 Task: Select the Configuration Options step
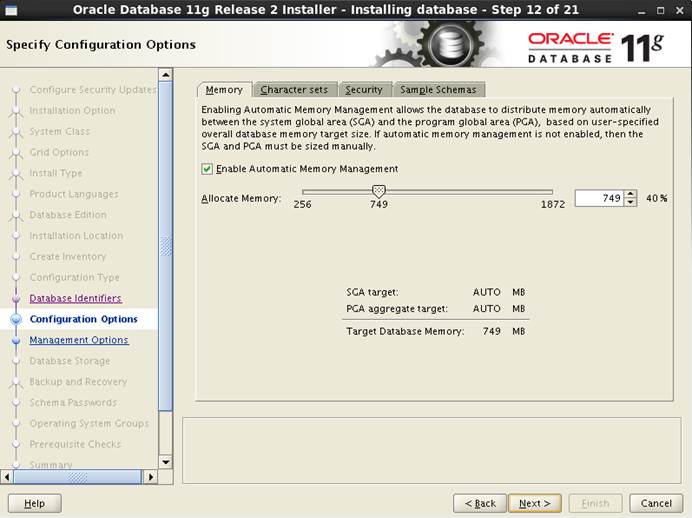click(x=83, y=319)
